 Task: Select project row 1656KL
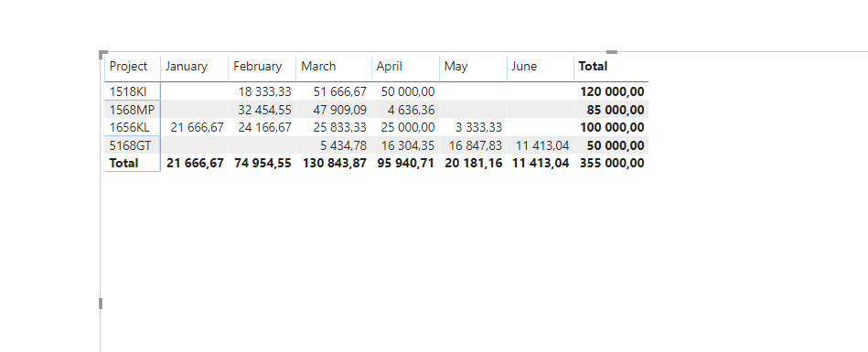click(130, 128)
